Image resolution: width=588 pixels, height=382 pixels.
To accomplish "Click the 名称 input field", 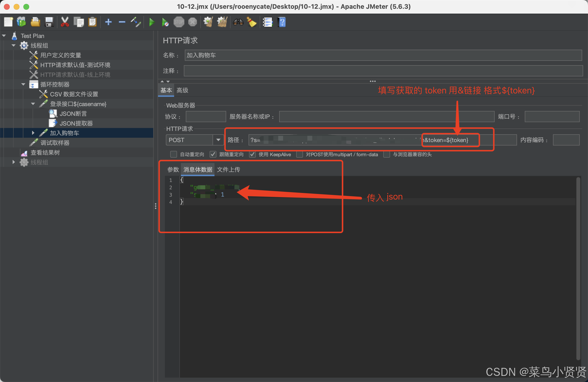I will 383,55.
